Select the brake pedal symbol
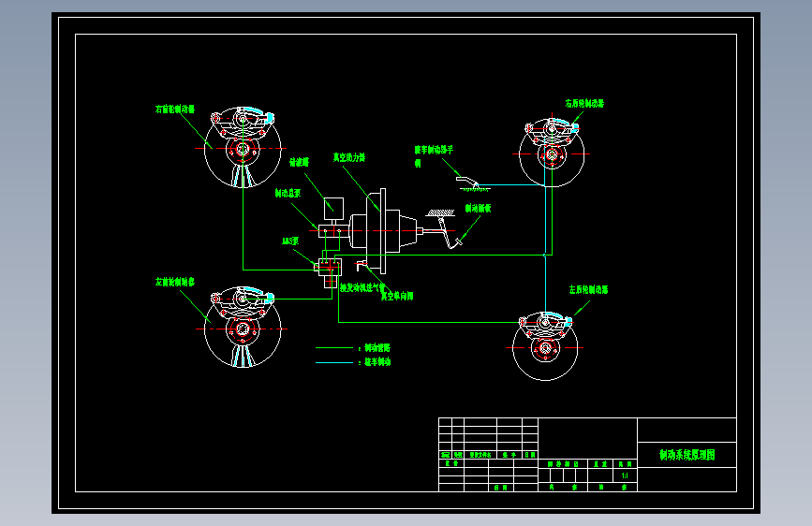Viewport: 812px width, 526px height. (x=446, y=228)
